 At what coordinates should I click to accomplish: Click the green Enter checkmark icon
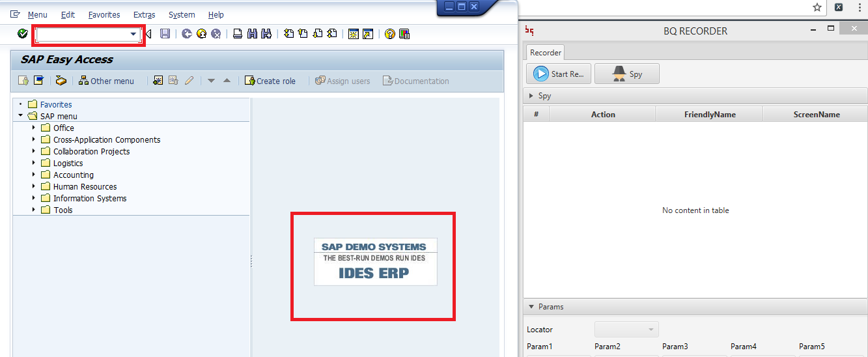tap(23, 34)
